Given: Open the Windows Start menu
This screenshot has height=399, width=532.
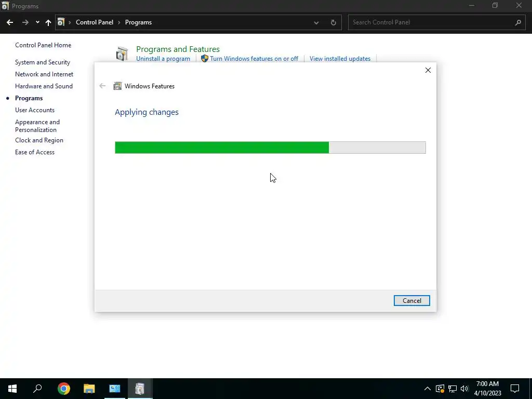Looking at the screenshot, I should (12, 389).
